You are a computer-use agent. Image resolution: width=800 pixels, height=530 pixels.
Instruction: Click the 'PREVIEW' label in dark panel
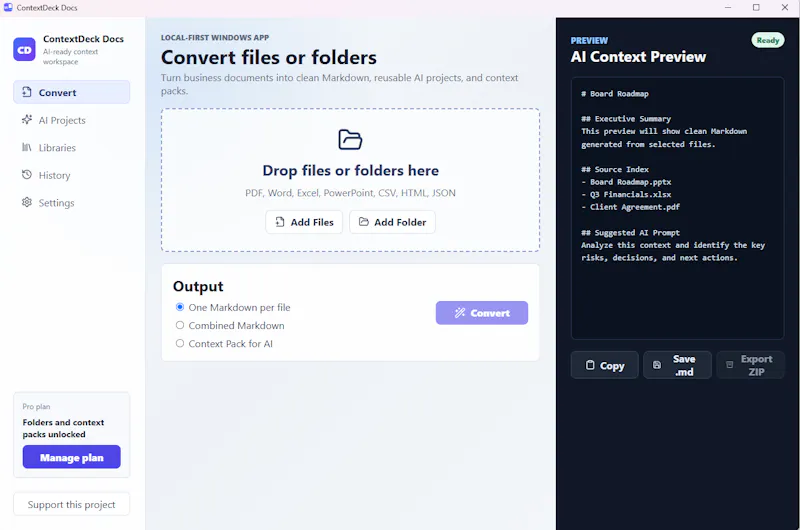pyautogui.click(x=589, y=40)
